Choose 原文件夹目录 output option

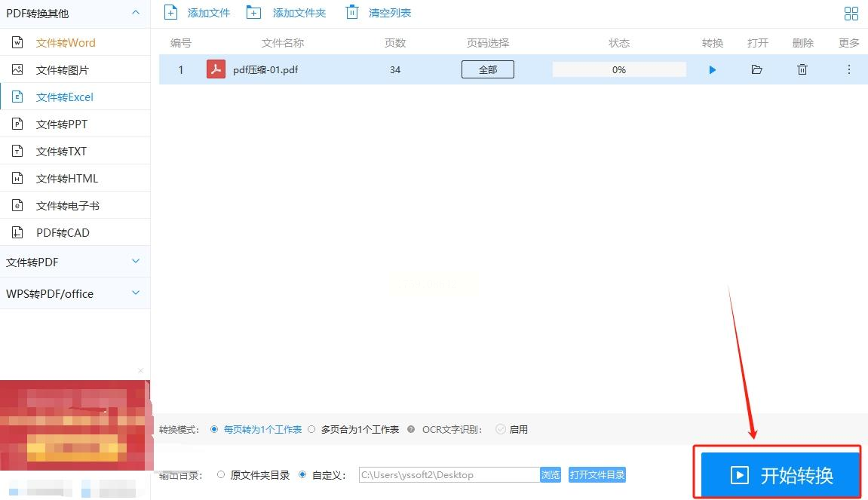pos(221,474)
